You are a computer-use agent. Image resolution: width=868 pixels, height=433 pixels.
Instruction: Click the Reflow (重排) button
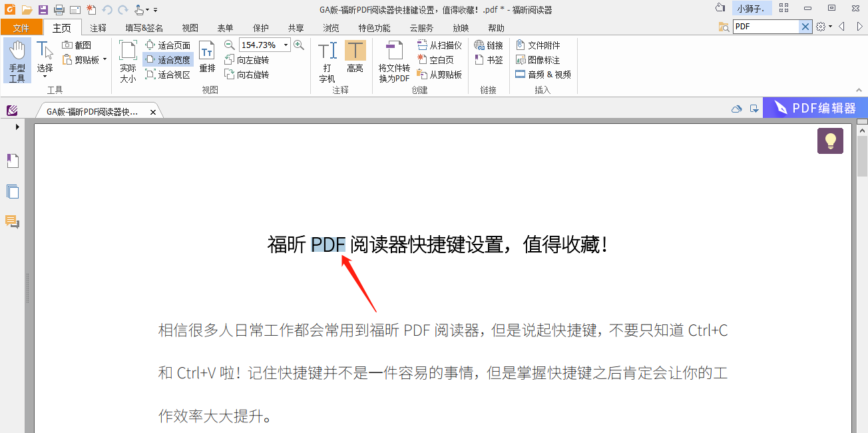coord(208,57)
